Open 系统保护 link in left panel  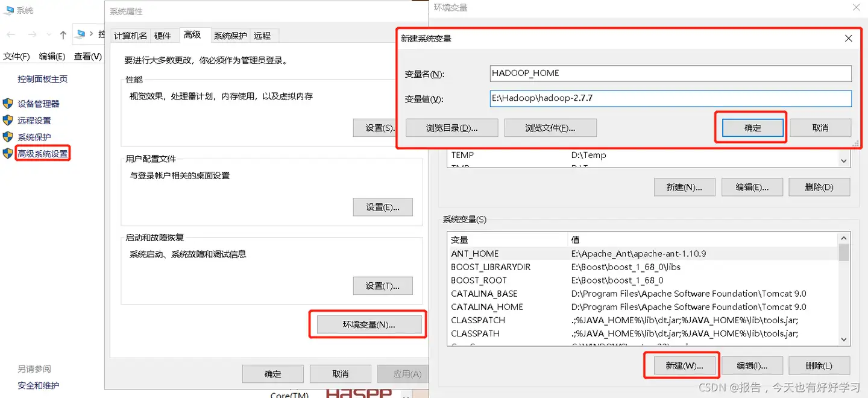coord(34,137)
